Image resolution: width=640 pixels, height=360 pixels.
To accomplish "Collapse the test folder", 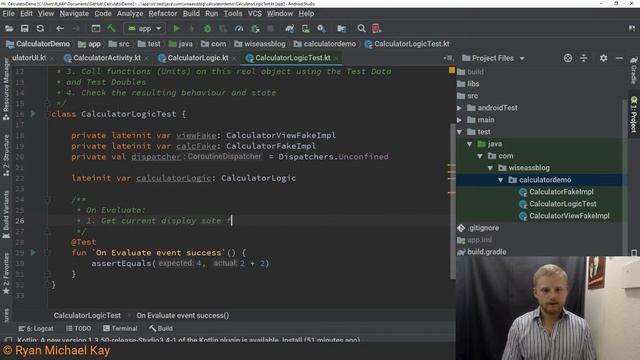I will pyautogui.click(x=460, y=132).
